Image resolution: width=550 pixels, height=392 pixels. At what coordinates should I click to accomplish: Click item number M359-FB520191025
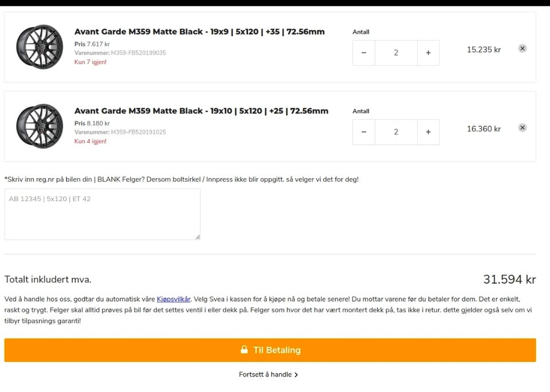(x=138, y=132)
